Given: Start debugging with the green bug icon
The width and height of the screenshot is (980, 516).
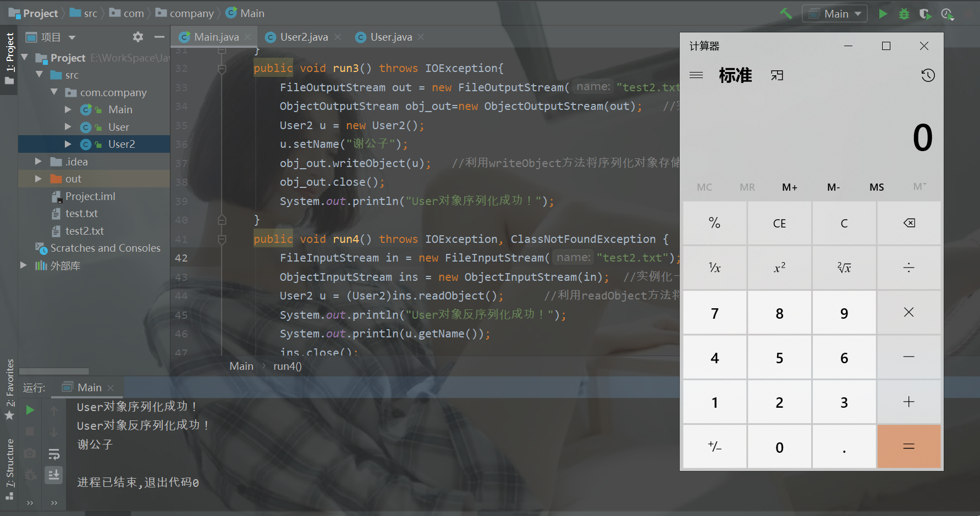Looking at the screenshot, I should coord(904,14).
